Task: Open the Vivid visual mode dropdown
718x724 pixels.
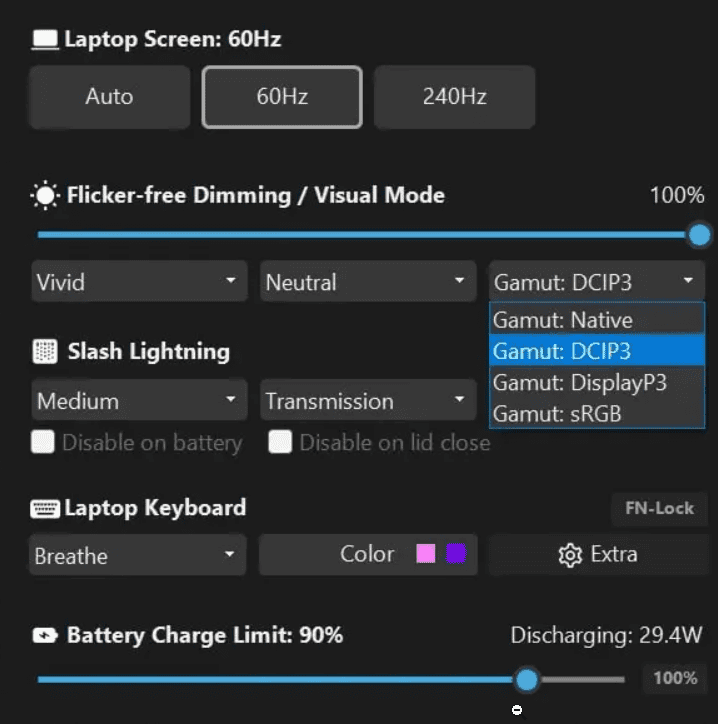Action: point(139,281)
